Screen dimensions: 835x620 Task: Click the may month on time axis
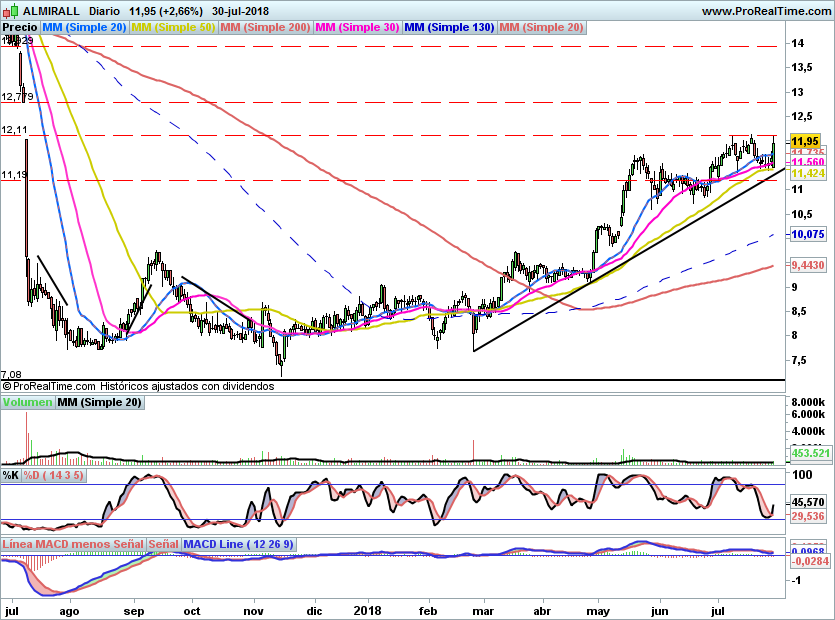pos(597,611)
